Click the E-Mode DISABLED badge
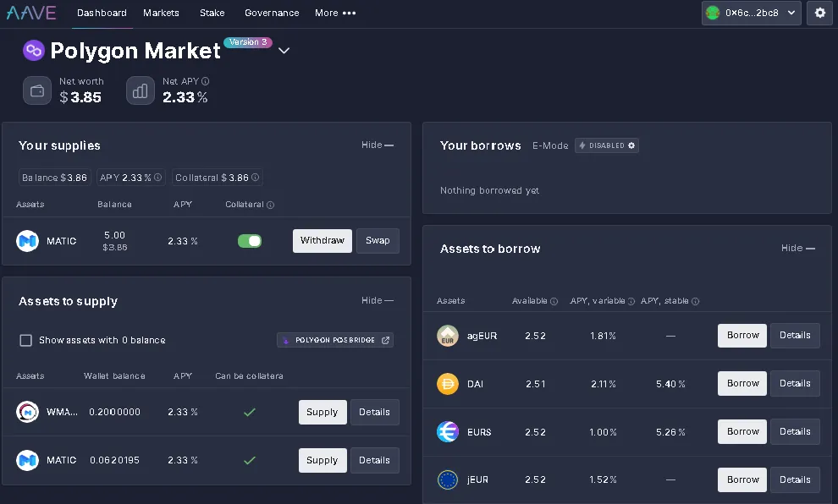838x504 pixels. pyautogui.click(x=607, y=145)
